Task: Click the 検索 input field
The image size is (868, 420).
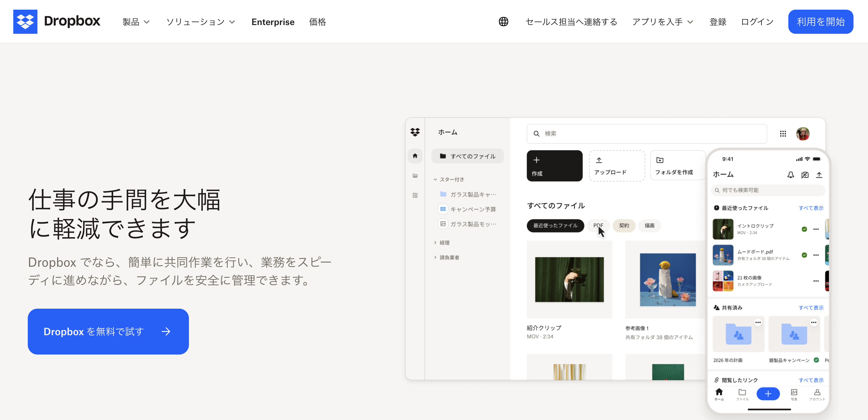Action: 646,134
